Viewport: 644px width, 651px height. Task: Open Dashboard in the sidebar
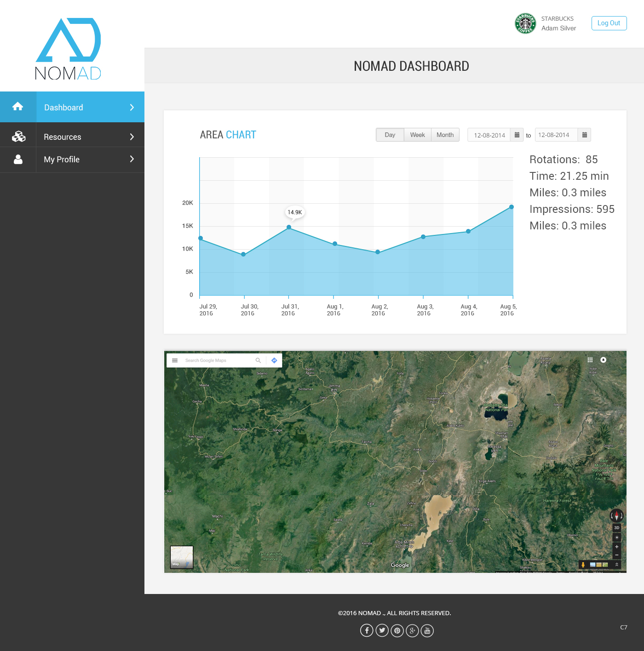[x=63, y=108]
